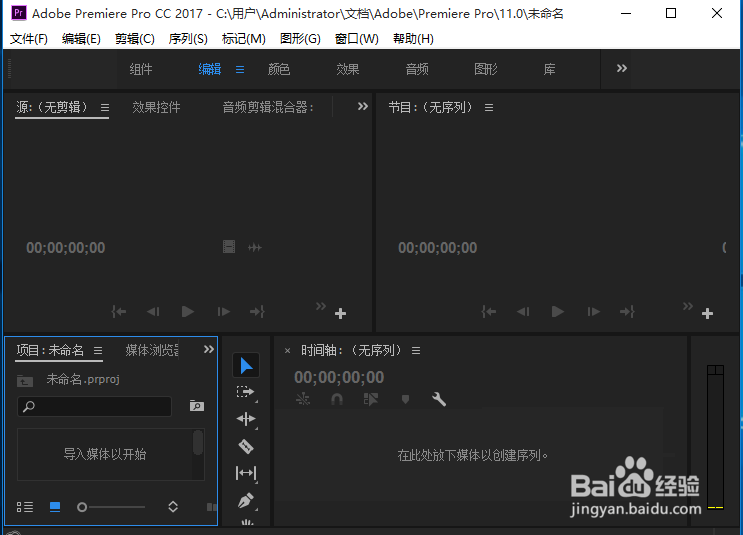Switch to 颜色 workspace
Screen dimensions: 743x535
(279, 69)
